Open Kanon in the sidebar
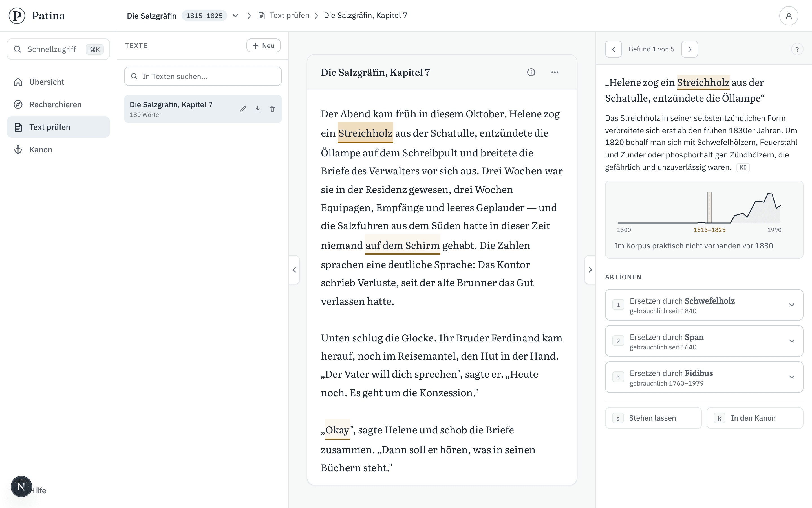Image resolution: width=812 pixels, height=508 pixels. (x=58, y=150)
